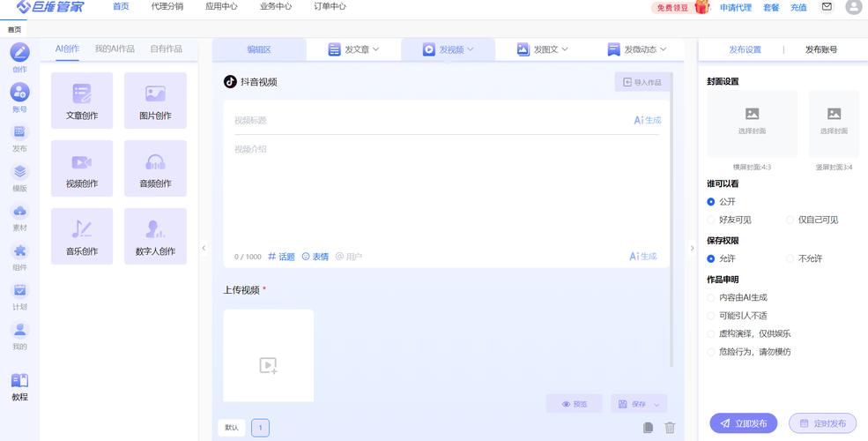The width and height of the screenshot is (868, 441).
Task: Click the 立即发布 button
Action: 744,423
